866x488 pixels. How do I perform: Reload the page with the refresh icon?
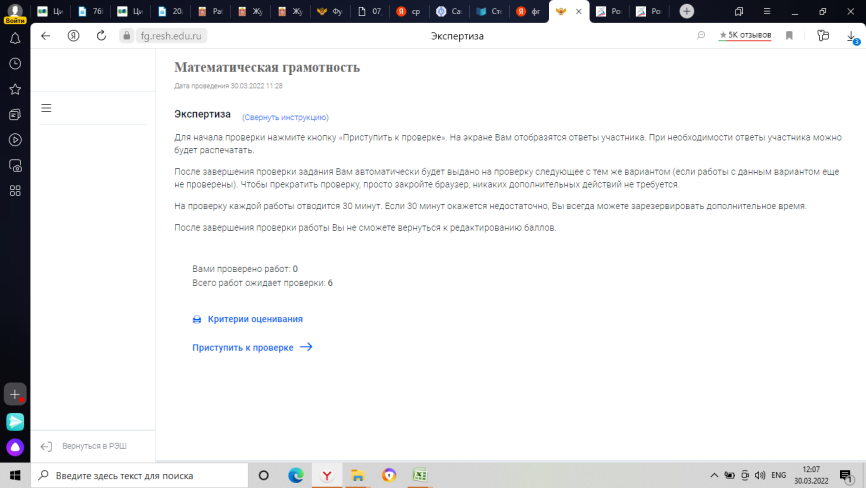[101, 36]
